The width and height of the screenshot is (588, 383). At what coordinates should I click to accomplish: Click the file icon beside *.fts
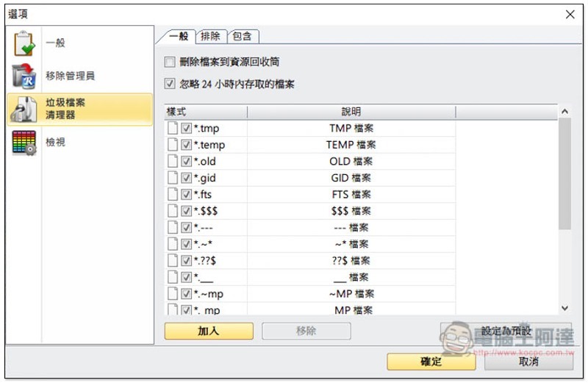(173, 194)
